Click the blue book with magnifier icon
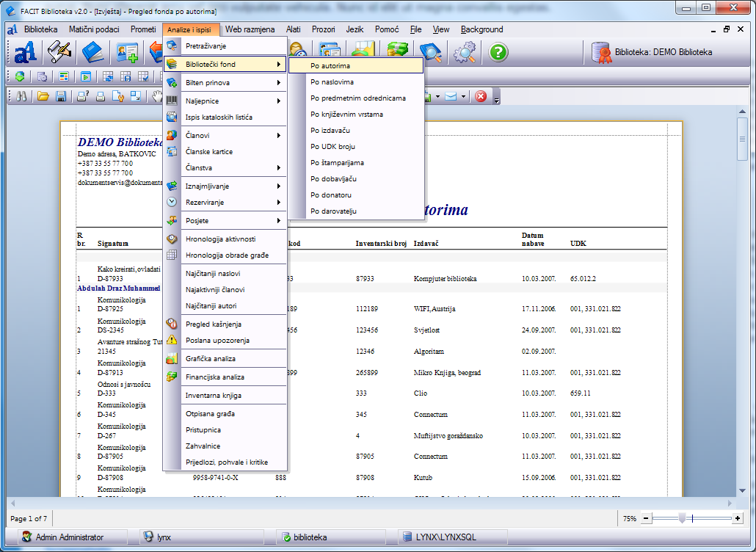756x552 pixels. tap(431, 52)
